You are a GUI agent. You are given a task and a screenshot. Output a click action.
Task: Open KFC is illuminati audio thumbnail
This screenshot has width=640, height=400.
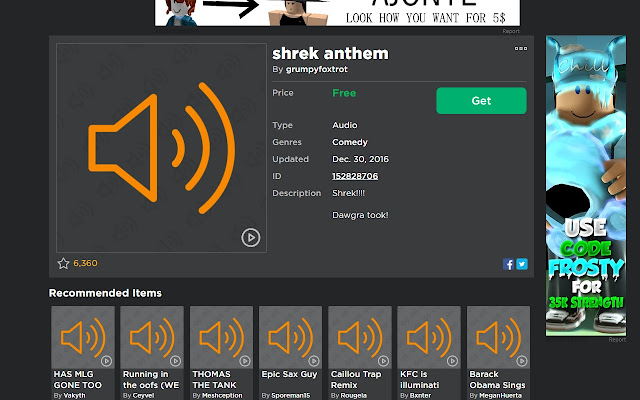(429, 338)
